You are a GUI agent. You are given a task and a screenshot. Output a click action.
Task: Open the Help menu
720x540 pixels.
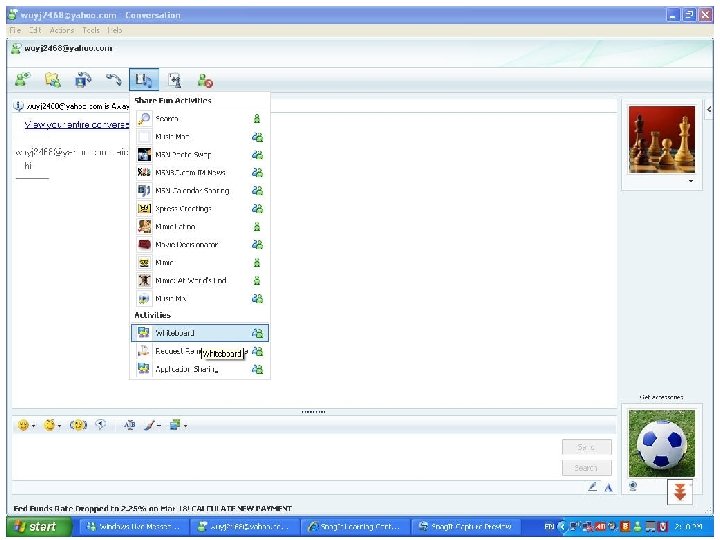click(115, 30)
